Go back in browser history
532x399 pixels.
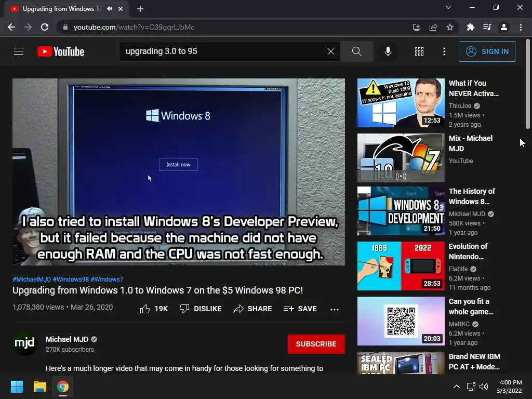tap(11, 27)
